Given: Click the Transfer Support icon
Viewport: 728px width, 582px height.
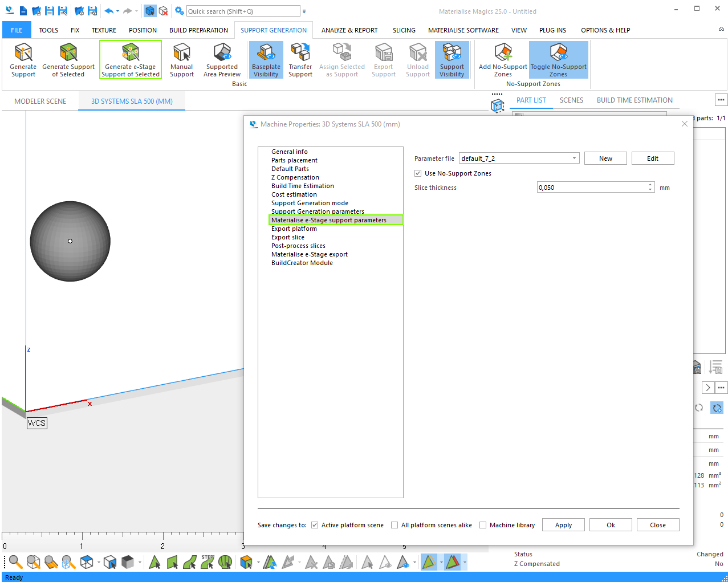Looking at the screenshot, I should (300, 59).
